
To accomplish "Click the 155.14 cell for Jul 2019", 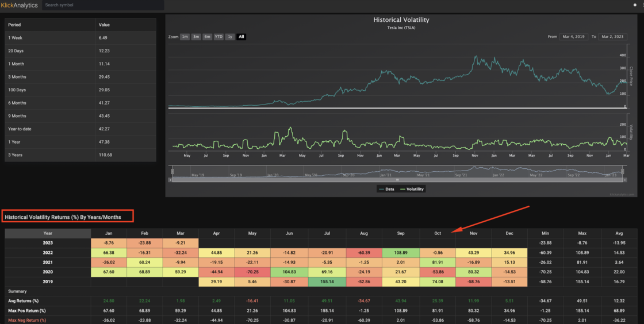I will pos(327,281).
